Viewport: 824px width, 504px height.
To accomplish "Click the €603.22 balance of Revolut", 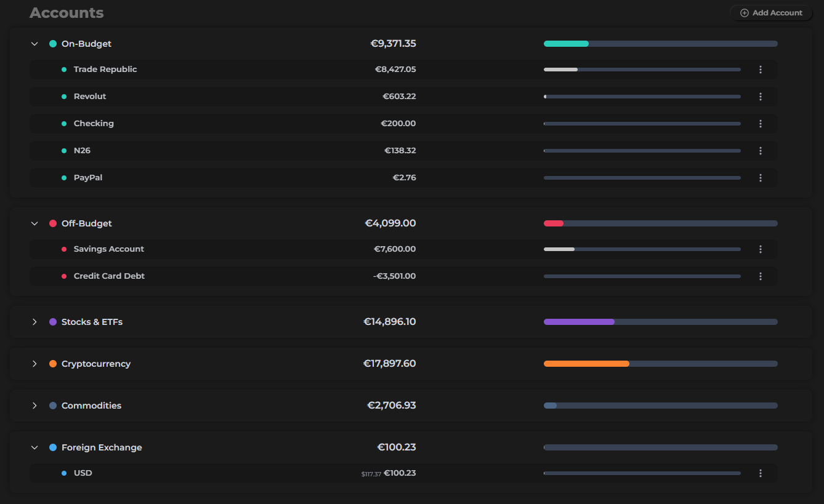I will tap(398, 97).
